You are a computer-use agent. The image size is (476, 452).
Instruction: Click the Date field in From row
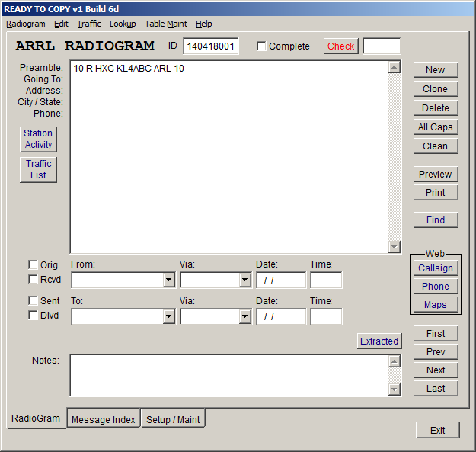281,280
